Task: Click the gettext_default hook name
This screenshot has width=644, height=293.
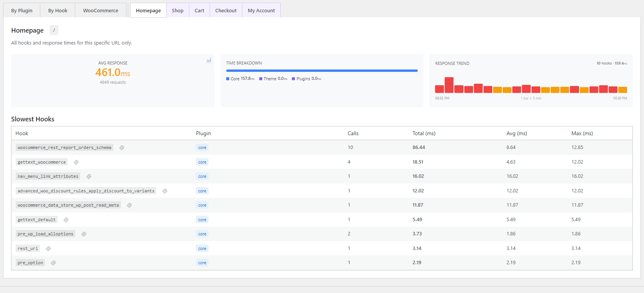Action: click(36, 220)
